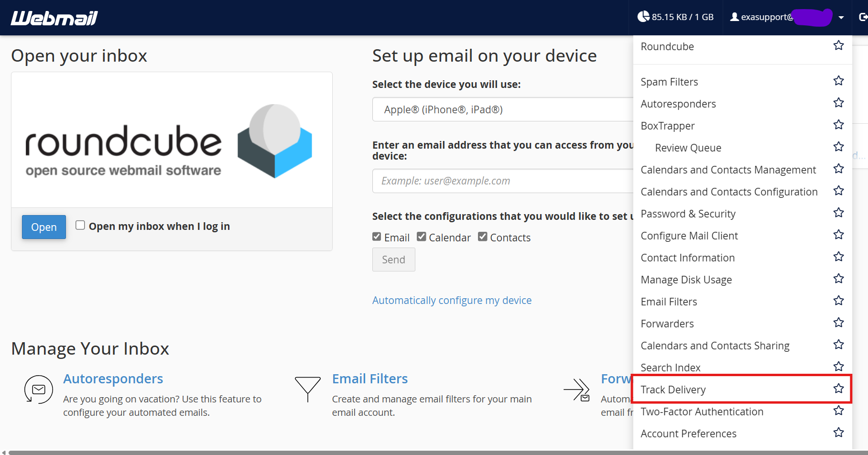The image size is (868, 455).
Task: Click the Webmail logo
Action: click(x=54, y=18)
